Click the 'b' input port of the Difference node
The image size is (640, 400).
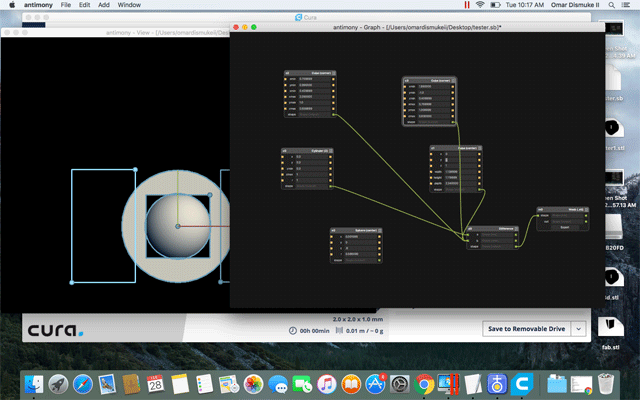[x=468, y=241]
